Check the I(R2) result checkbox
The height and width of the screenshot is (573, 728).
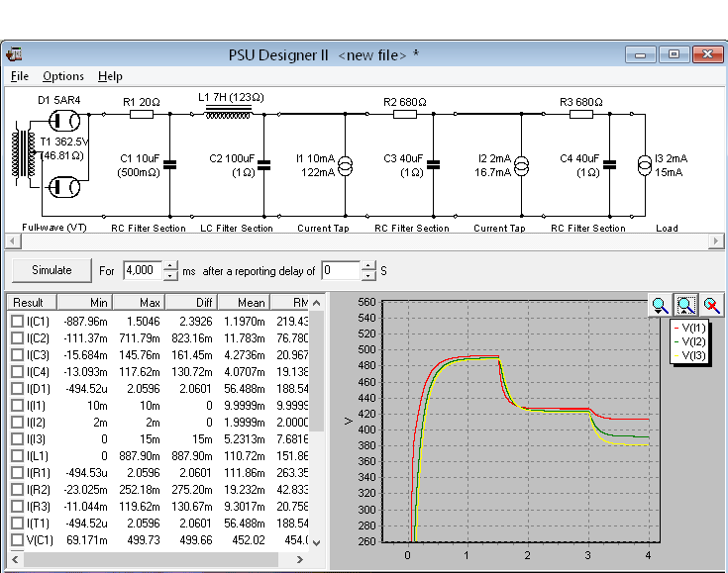(x=17, y=490)
